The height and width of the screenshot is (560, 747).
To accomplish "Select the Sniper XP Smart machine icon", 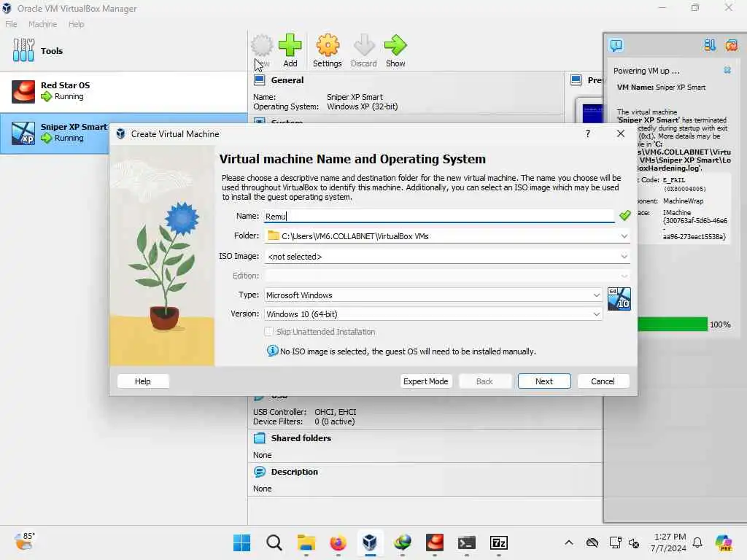I will pyautogui.click(x=23, y=133).
